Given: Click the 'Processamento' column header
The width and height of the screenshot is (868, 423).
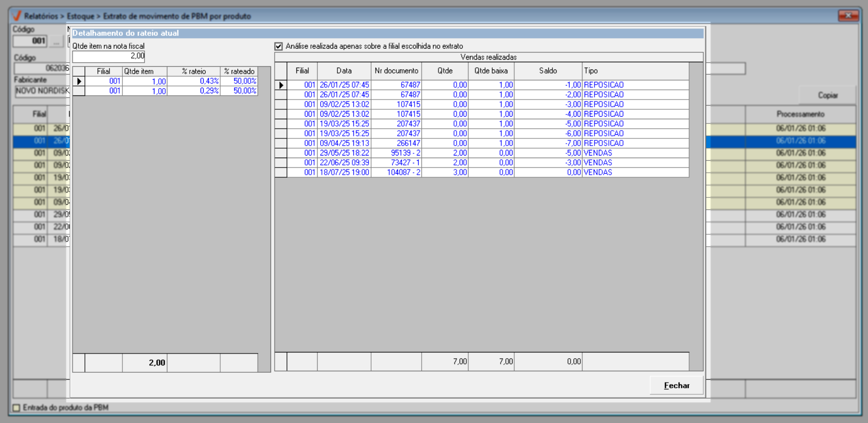Looking at the screenshot, I should (800, 114).
